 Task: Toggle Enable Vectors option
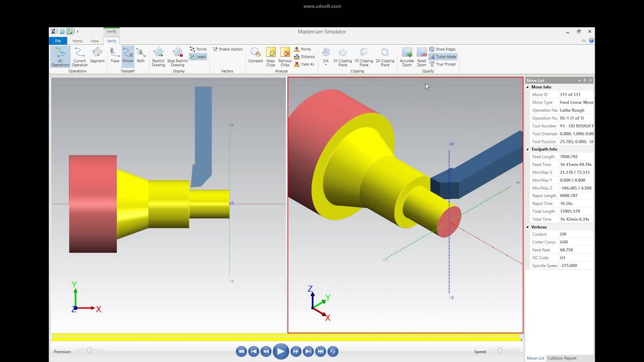(227, 49)
